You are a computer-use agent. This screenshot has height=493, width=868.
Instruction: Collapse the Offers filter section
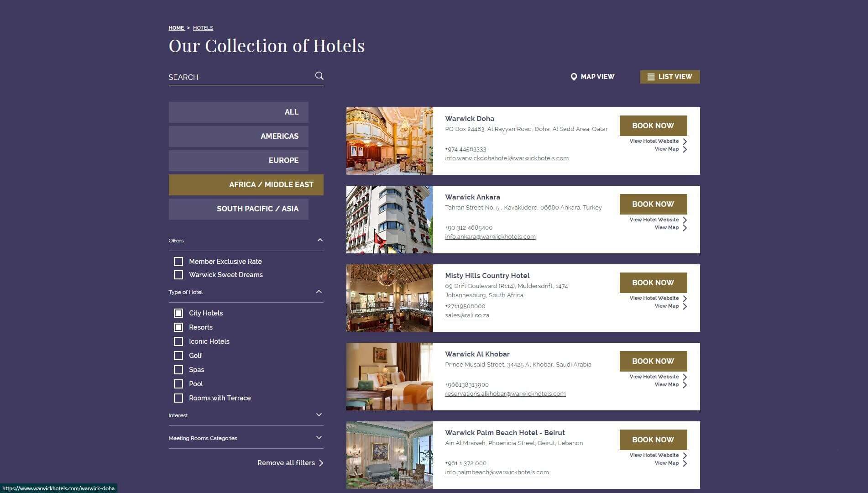(x=319, y=240)
